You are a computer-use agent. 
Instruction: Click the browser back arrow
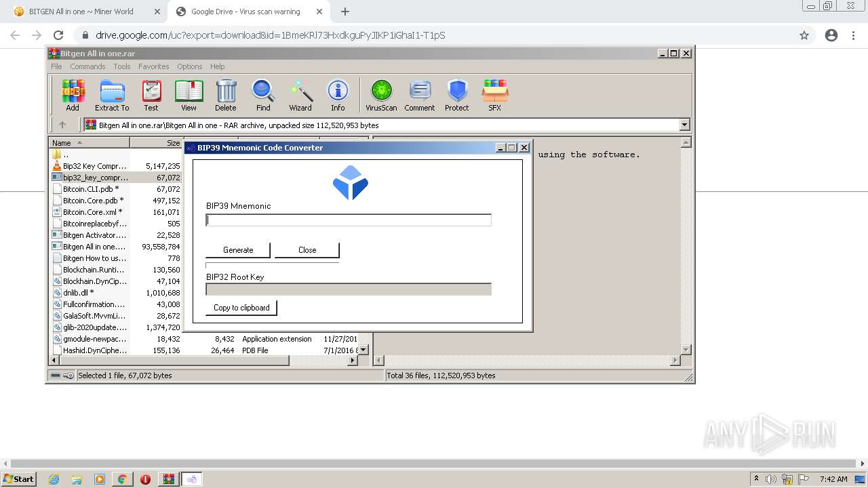pyautogui.click(x=15, y=35)
